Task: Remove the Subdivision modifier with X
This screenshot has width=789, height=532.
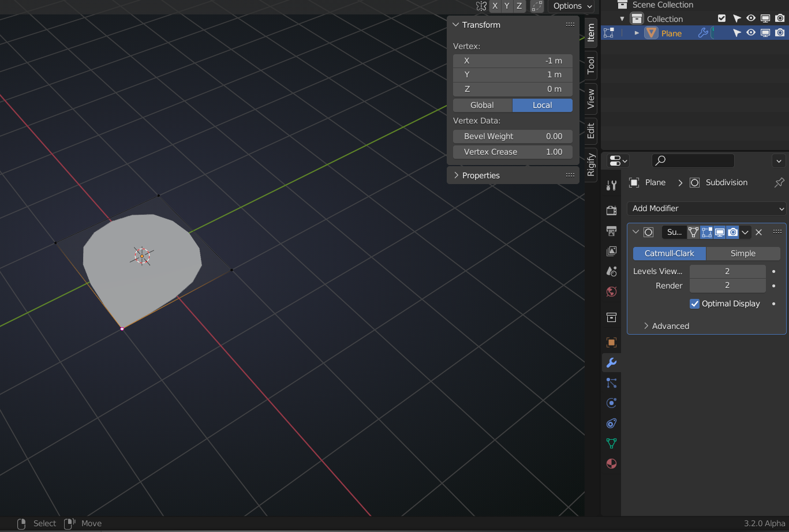Action: (x=759, y=232)
